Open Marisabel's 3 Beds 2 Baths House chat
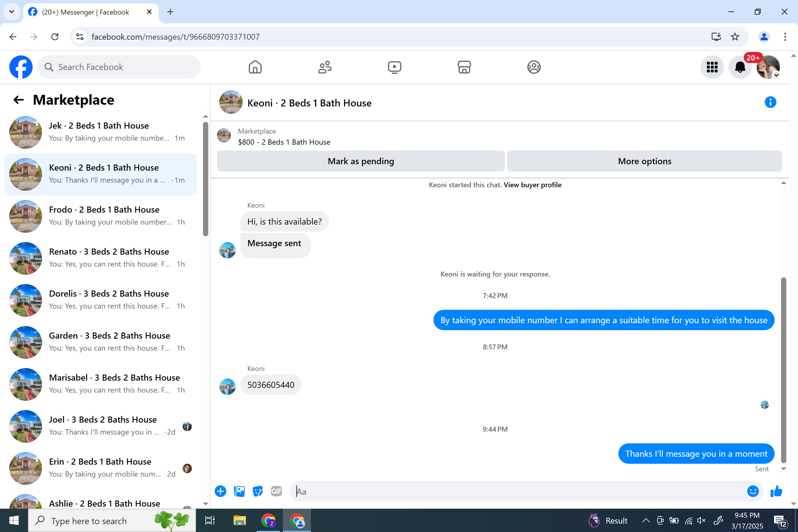The width and height of the screenshot is (798, 532). 101,384
